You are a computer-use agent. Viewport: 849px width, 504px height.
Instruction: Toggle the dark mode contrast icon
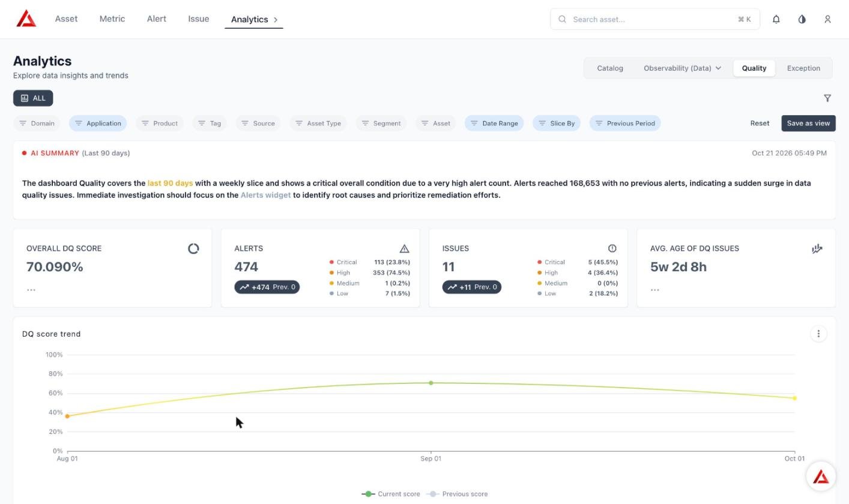(802, 19)
